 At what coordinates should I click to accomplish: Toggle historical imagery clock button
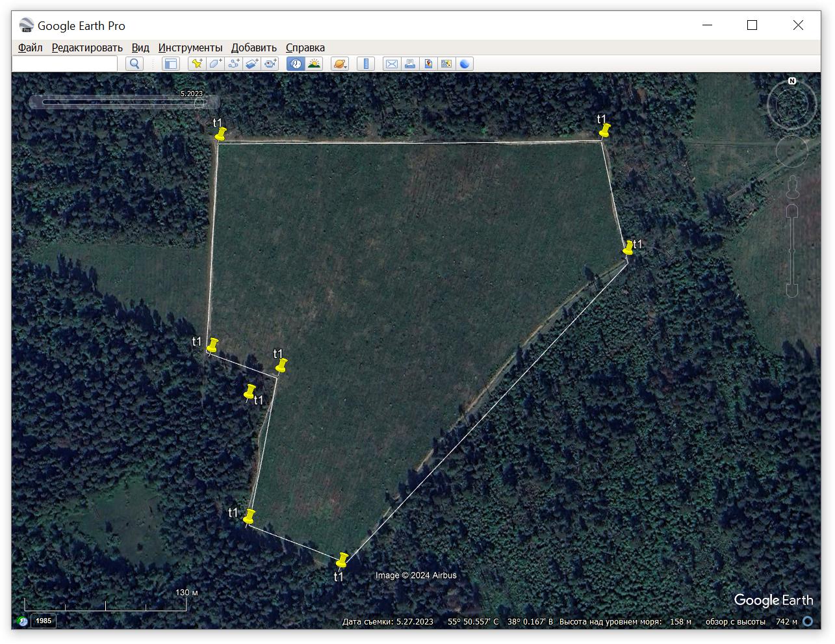pyautogui.click(x=296, y=64)
